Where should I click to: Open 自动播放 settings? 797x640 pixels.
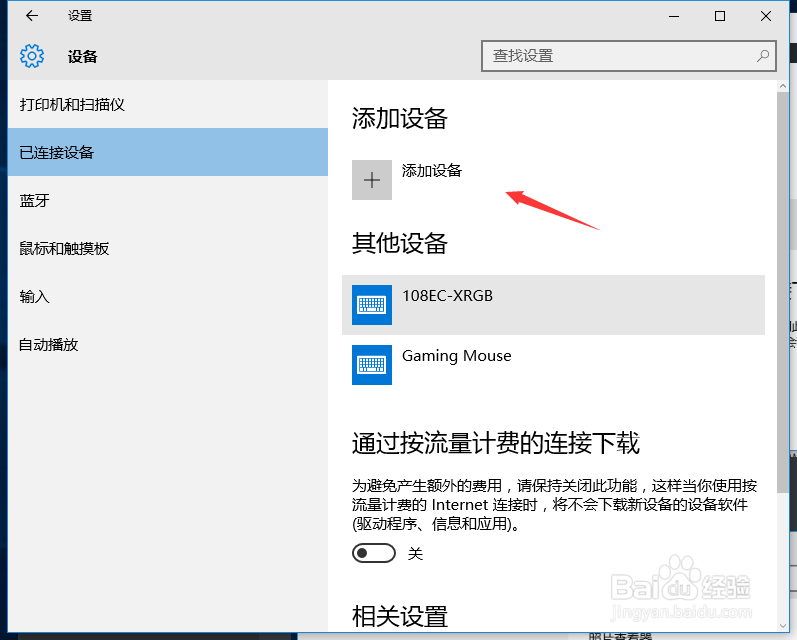(x=168, y=344)
